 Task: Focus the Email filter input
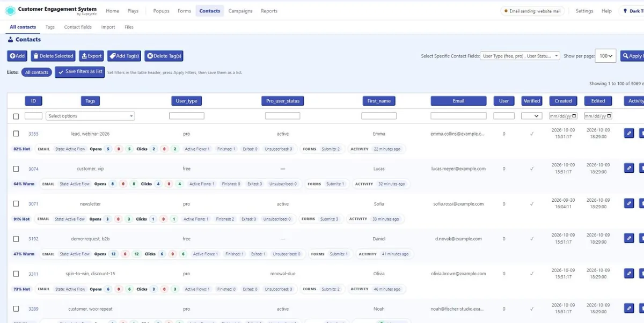point(458,116)
